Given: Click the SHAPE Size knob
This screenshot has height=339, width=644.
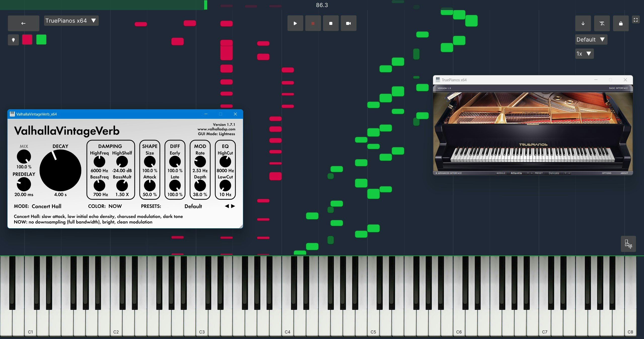Looking at the screenshot, I should pyautogui.click(x=150, y=162).
